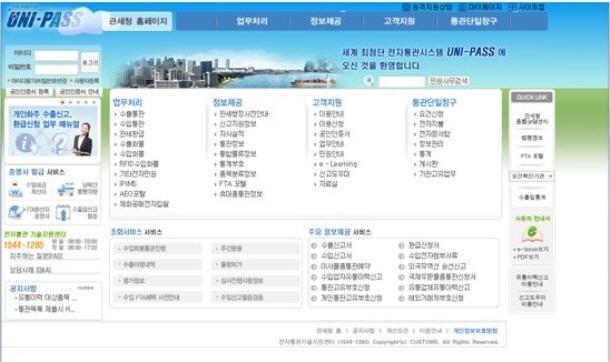Click the 게시판 link

428,164
